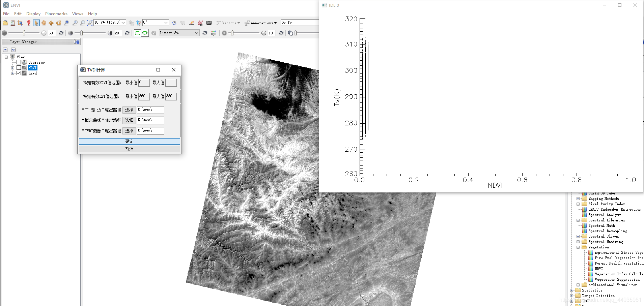Select the Rotate view tool
The image size is (644, 306).
pos(59,23)
